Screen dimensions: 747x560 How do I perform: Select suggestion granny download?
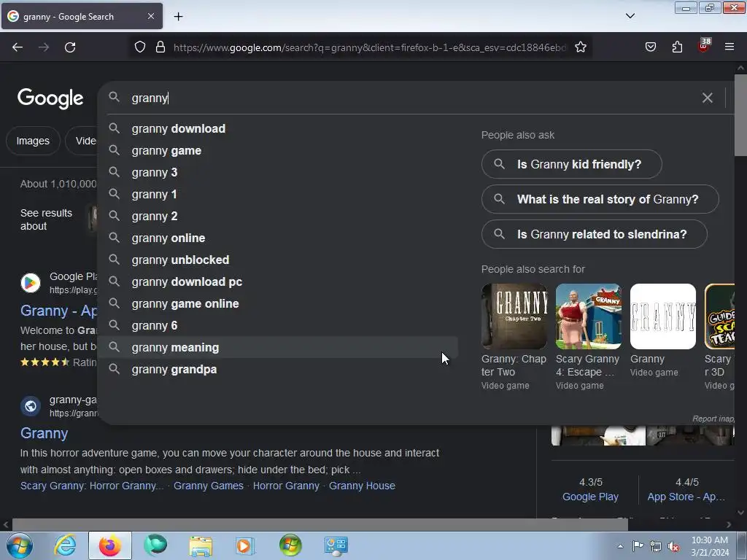point(278,128)
